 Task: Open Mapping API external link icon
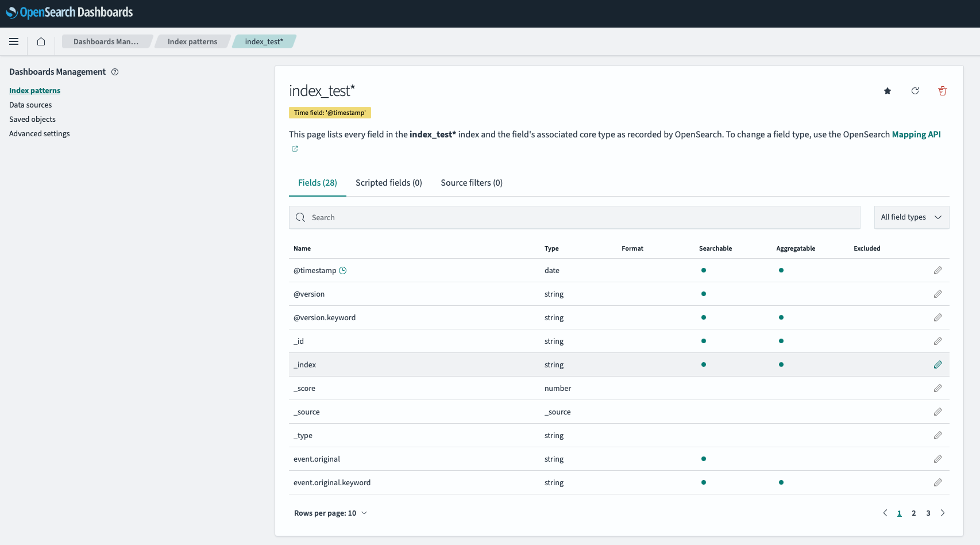point(295,149)
